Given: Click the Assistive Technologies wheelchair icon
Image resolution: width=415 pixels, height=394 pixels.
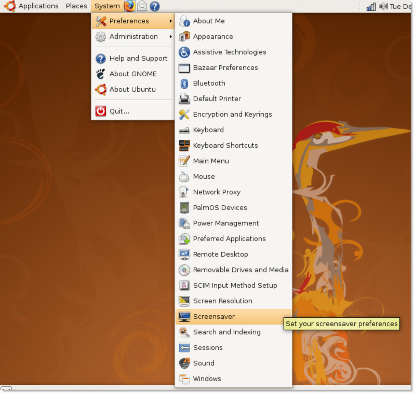Looking at the screenshot, I should [184, 52].
